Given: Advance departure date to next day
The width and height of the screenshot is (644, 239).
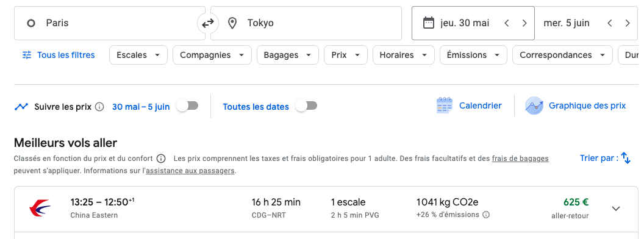Looking at the screenshot, I should click(524, 23).
